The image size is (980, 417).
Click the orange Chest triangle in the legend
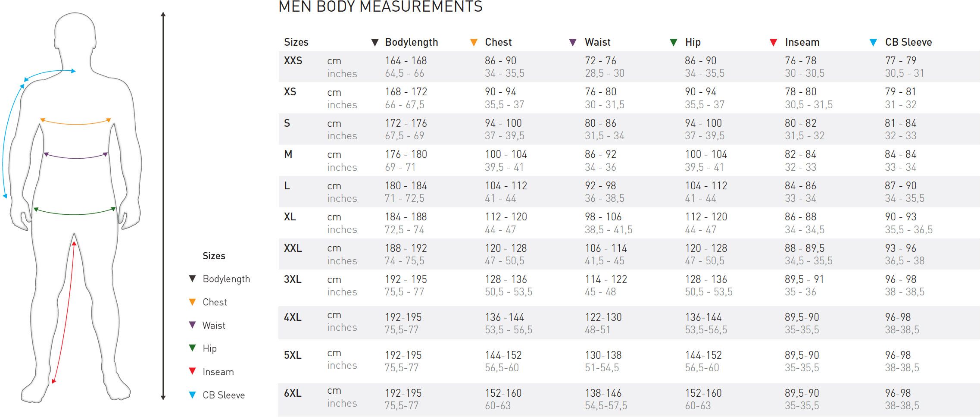(x=193, y=302)
